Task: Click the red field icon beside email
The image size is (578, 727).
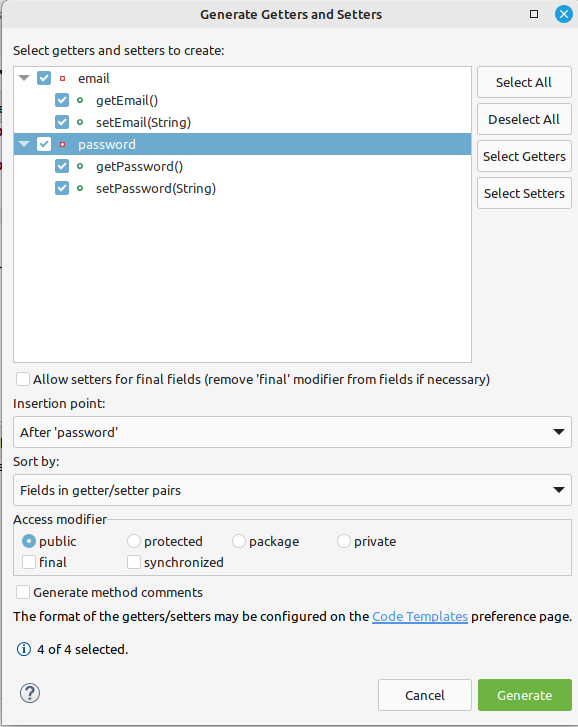Action: pyautogui.click(x=63, y=78)
